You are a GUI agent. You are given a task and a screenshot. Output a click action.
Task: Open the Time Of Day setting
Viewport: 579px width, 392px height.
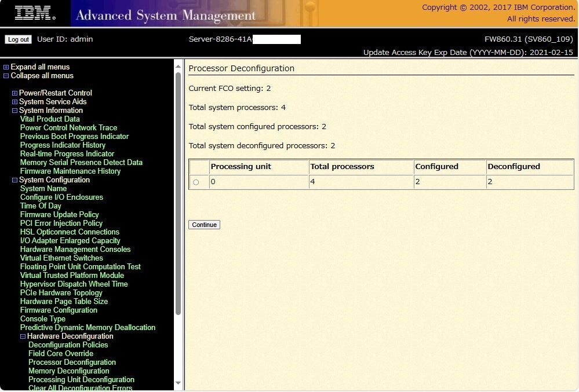[x=41, y=206]
